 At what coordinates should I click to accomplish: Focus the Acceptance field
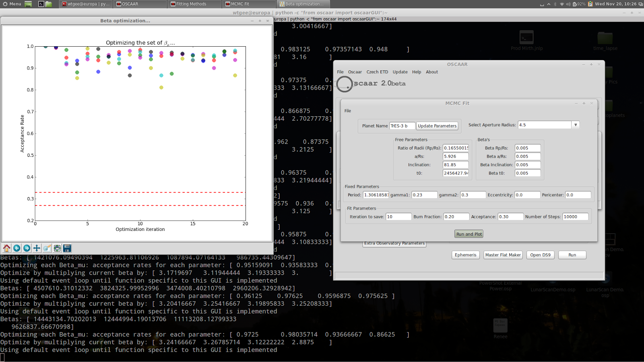tap(510, 217)
